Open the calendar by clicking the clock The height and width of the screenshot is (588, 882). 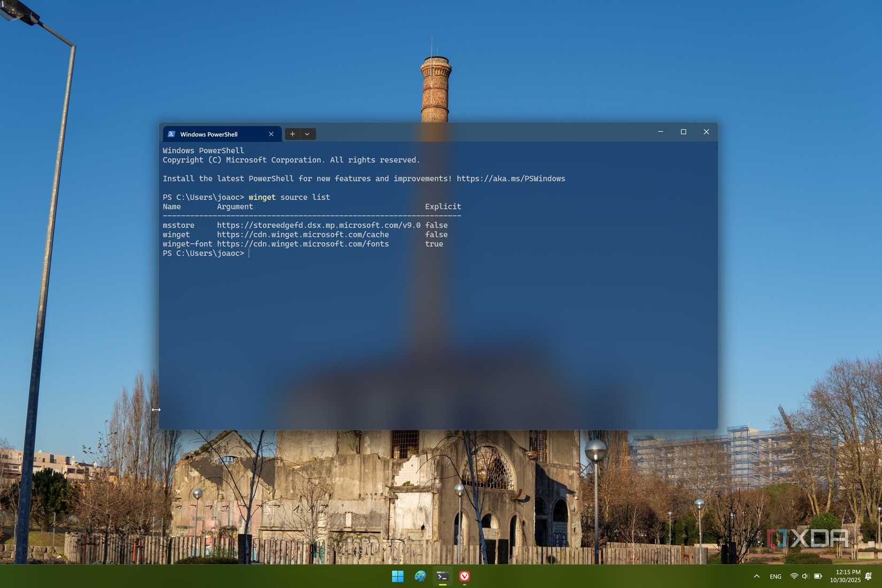pyautogui.click(x=845, y=576)
